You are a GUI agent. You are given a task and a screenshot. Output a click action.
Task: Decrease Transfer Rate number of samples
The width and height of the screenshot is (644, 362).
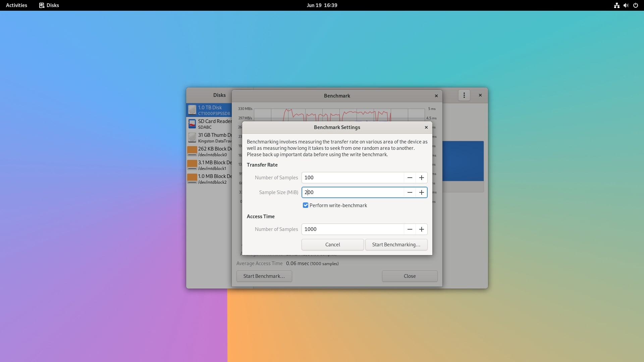pos(410,178)
